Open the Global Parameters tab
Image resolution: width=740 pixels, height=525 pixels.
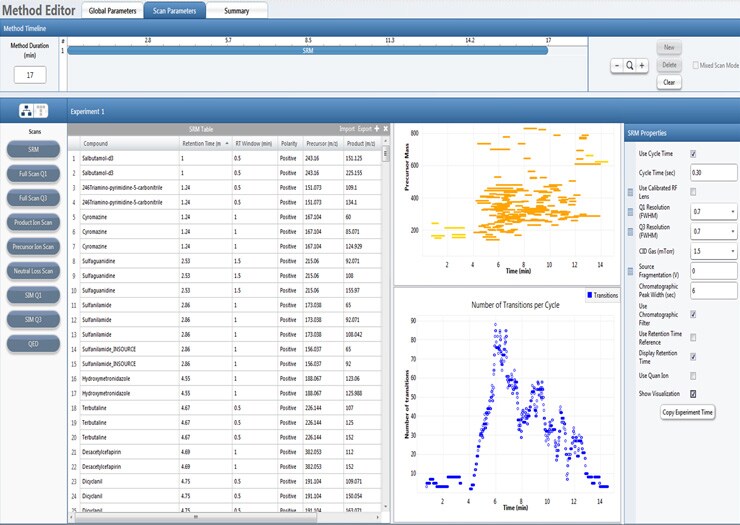[112, 10]
